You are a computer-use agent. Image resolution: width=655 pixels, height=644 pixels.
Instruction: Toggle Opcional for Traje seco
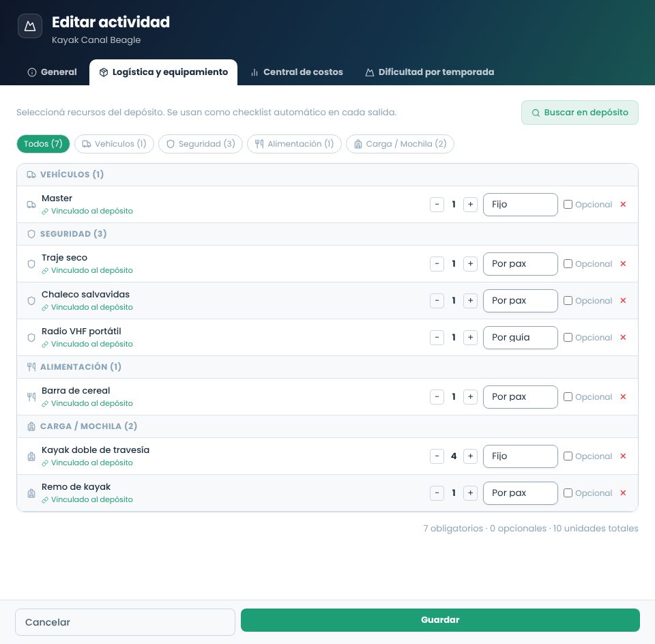[x=568, y=263]
